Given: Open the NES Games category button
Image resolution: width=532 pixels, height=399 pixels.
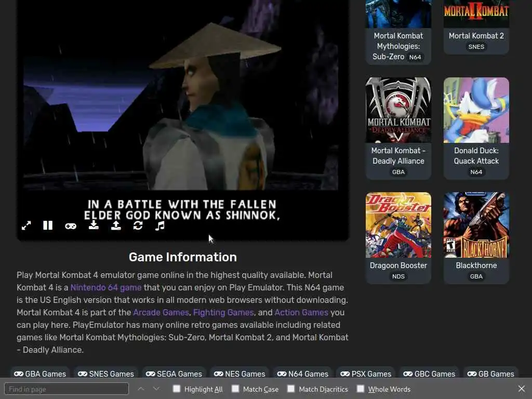Looking at the screenshot, I should tap(240, 374).
